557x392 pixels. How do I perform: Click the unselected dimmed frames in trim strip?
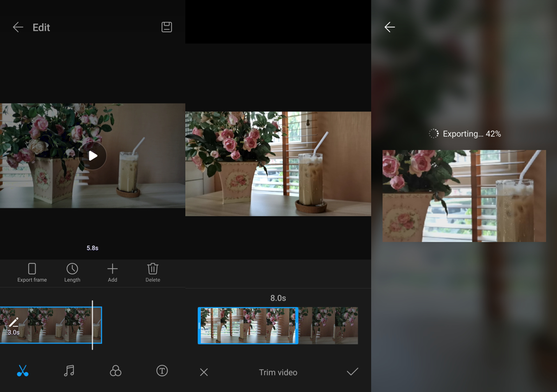(328, 326)
